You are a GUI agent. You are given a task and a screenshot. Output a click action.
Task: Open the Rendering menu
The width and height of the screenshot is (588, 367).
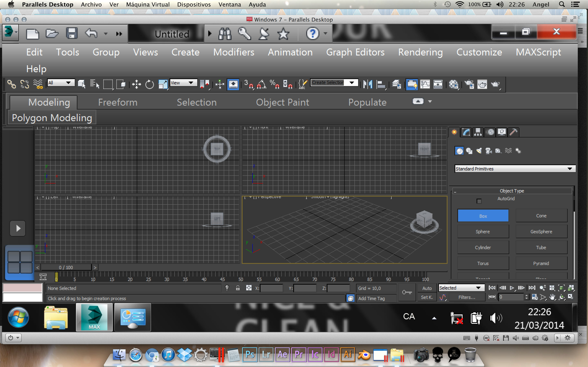point(420,52)
